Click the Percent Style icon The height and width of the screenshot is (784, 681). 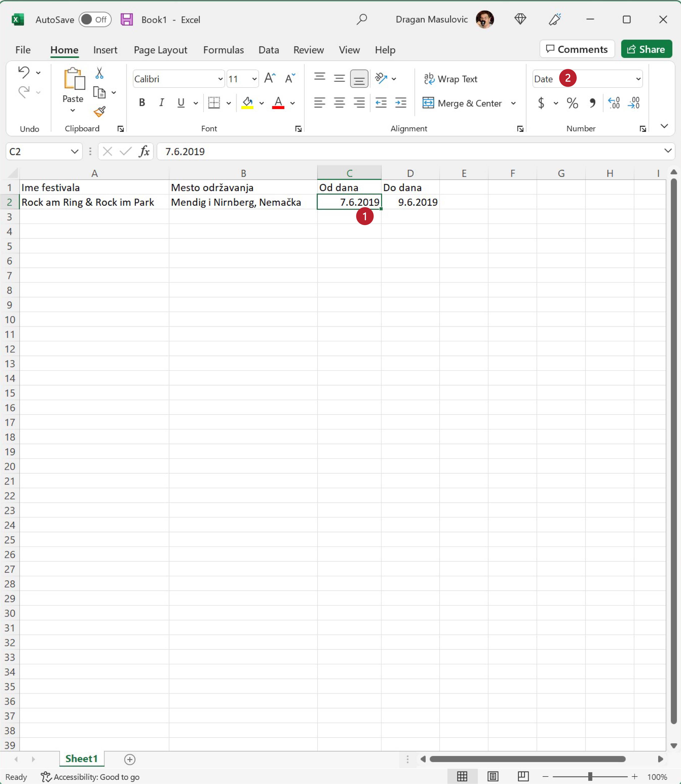[572, 103]
